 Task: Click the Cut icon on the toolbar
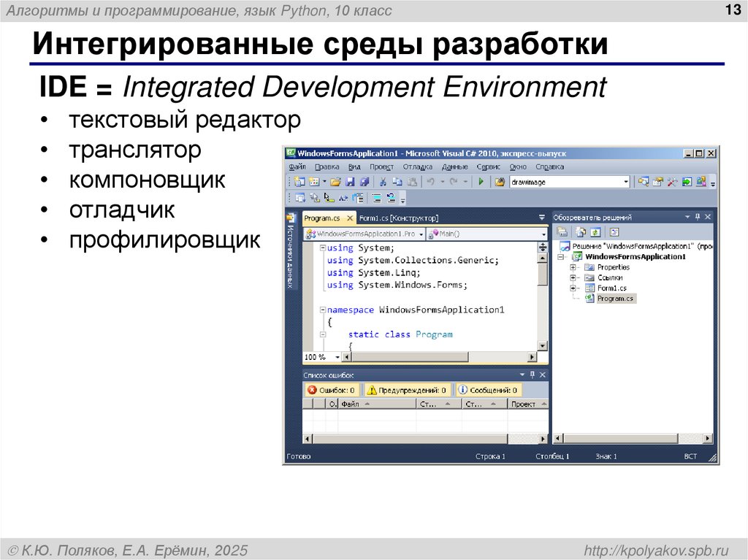click(x=383, y=183)
